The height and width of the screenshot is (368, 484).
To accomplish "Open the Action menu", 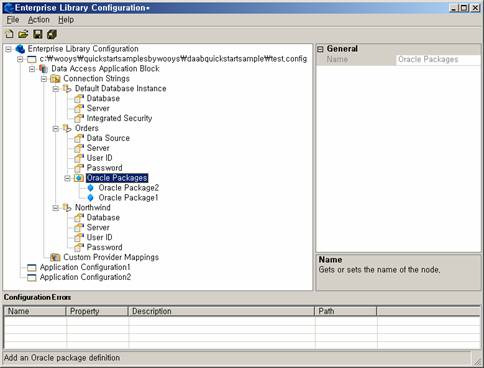I will (x=38, y=20).
